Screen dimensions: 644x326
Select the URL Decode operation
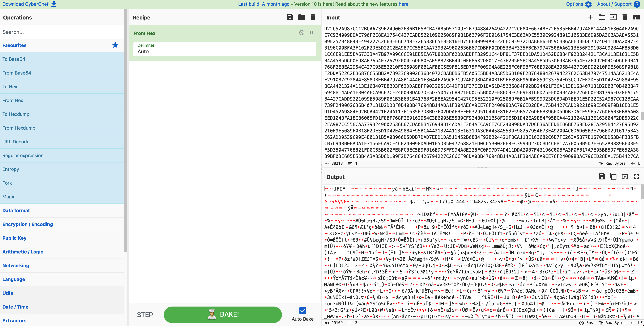click(x=62, y=141)
